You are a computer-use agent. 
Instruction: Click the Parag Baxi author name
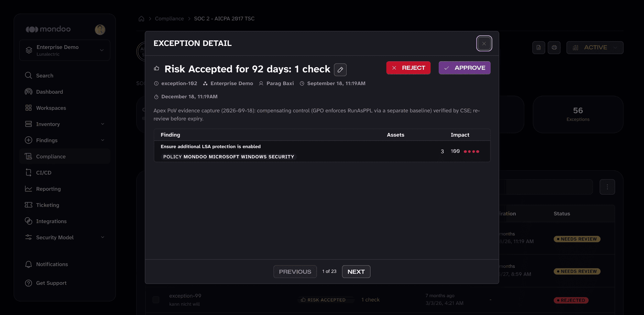point(280,83)
